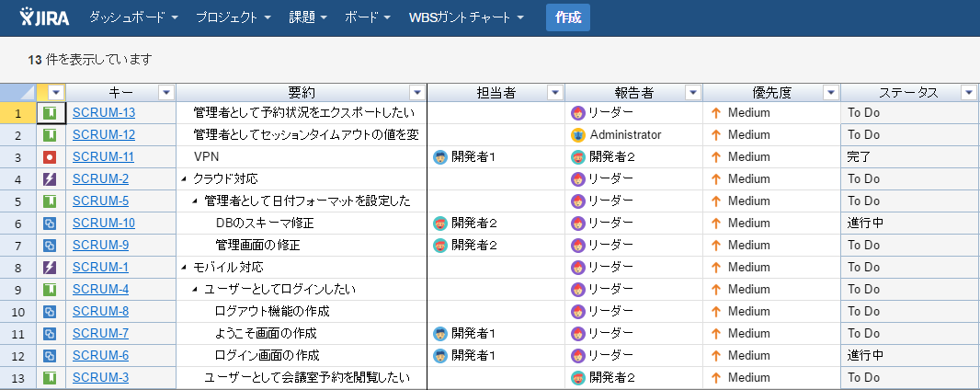980x390 pixels.
Task: Open the ステータス column filter dropdown
Action: tap(968, 92)
